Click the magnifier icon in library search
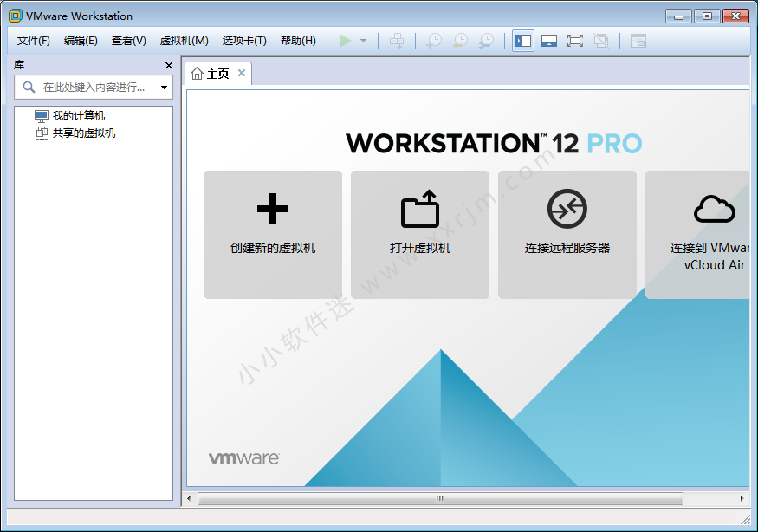This screenshot has height=532, width=758. pos(29,87)
